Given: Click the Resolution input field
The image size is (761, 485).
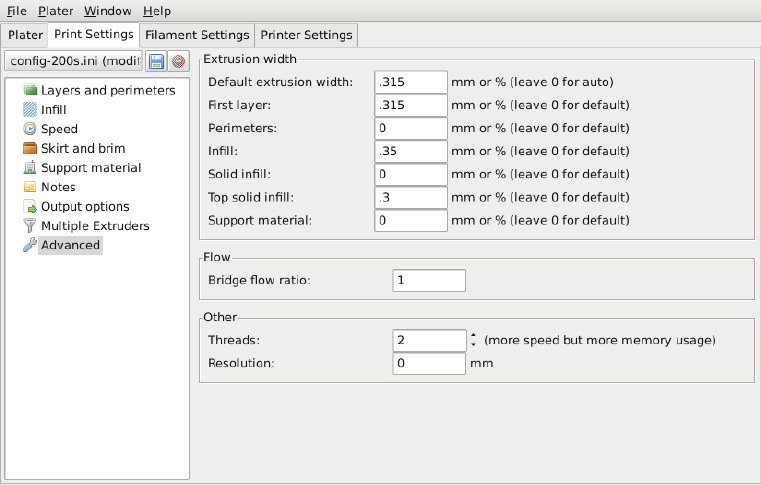Looking at the screenshot, I should [x=429, y=364].
